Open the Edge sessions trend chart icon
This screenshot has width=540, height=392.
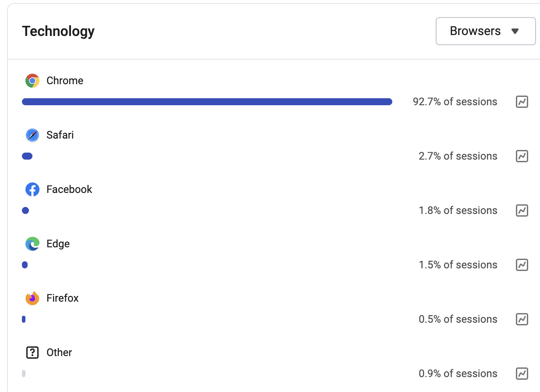click(522, 265)
